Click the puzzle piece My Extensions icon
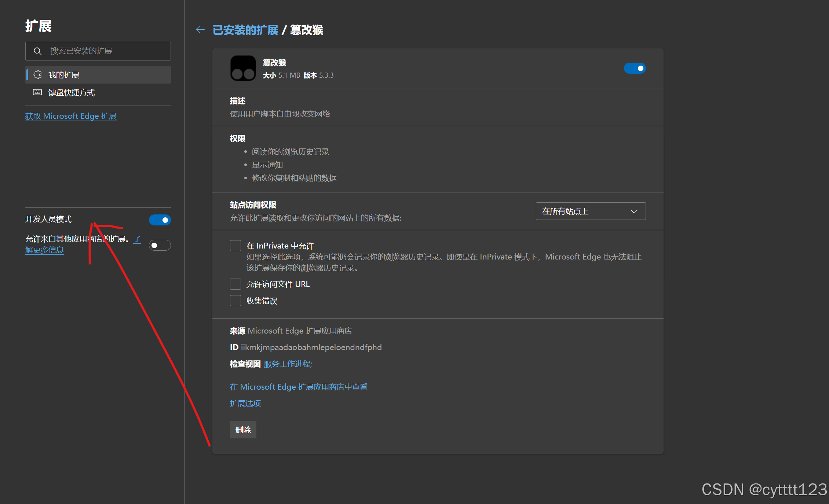 coord(37,75)
